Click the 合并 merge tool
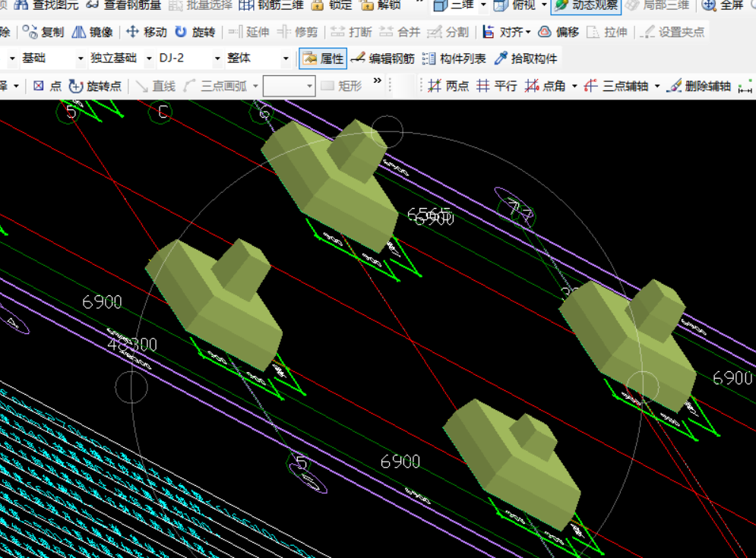The height and width of the screenshot is (558, 756). tap(400, 32)
